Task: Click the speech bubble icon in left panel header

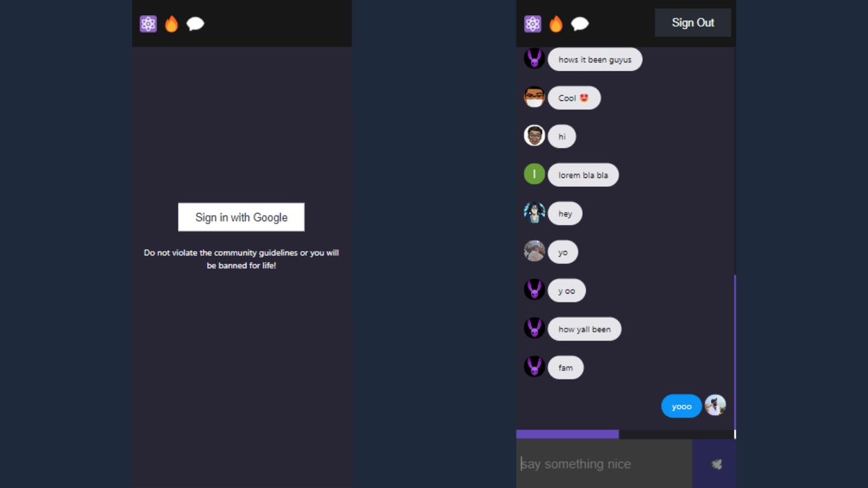Action: 195,24
